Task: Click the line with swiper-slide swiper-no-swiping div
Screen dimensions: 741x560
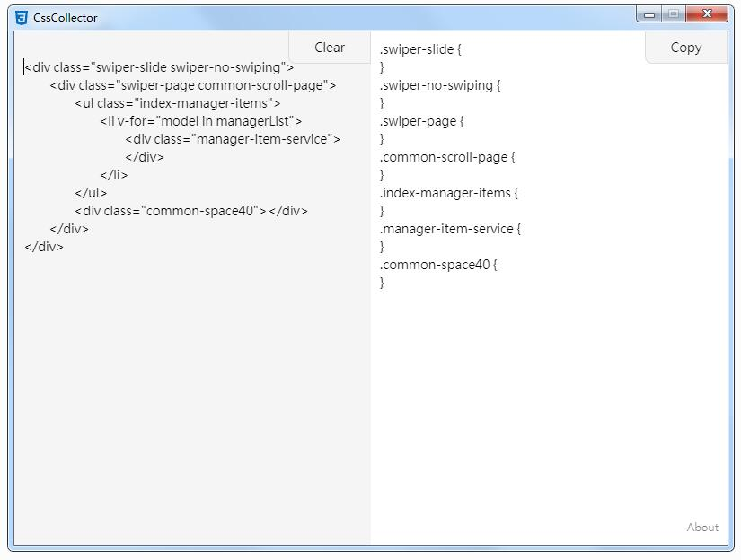Action: [159, 67]
